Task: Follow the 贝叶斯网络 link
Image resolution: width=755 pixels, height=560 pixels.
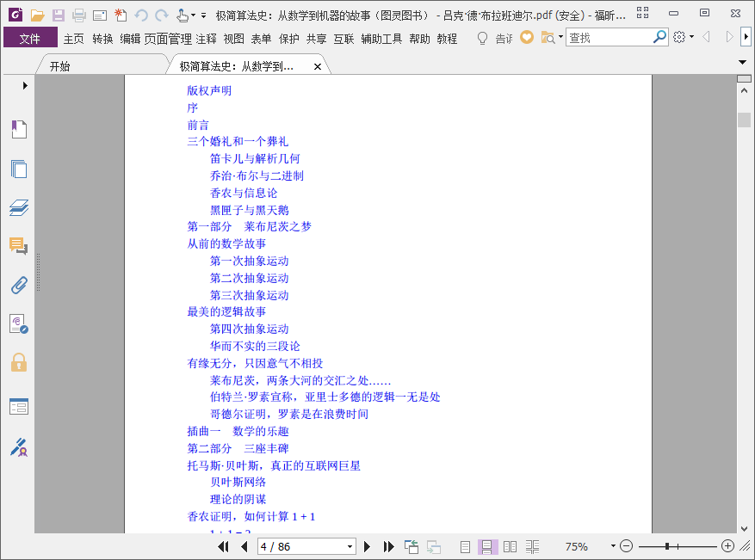Action: pyautogui.click(x=238, y=482)
